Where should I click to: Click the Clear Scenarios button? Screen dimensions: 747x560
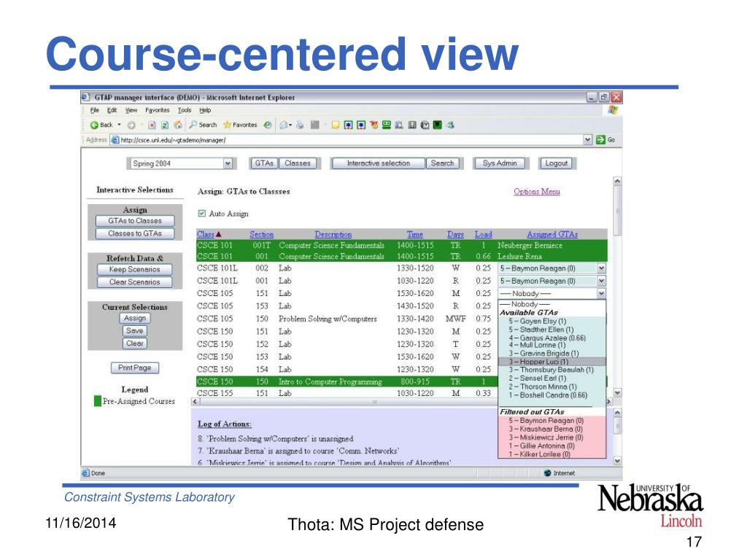(x=134, y=282)
